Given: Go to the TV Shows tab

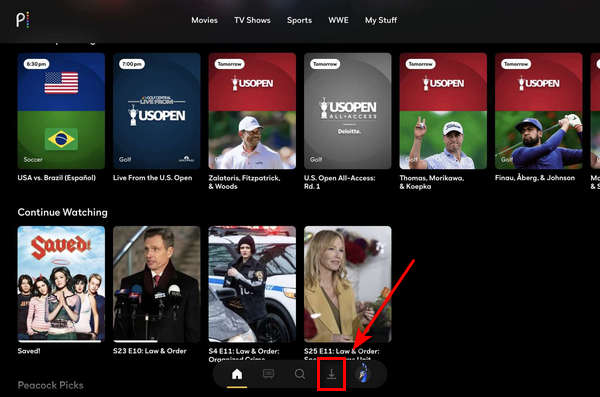Looking at the screenshot, I should point(252,20).
